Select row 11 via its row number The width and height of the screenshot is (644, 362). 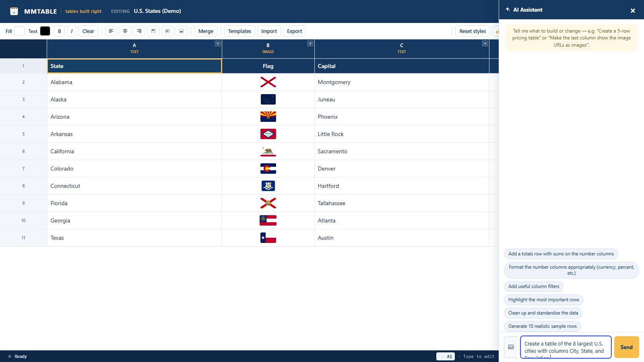coord(23,238)
